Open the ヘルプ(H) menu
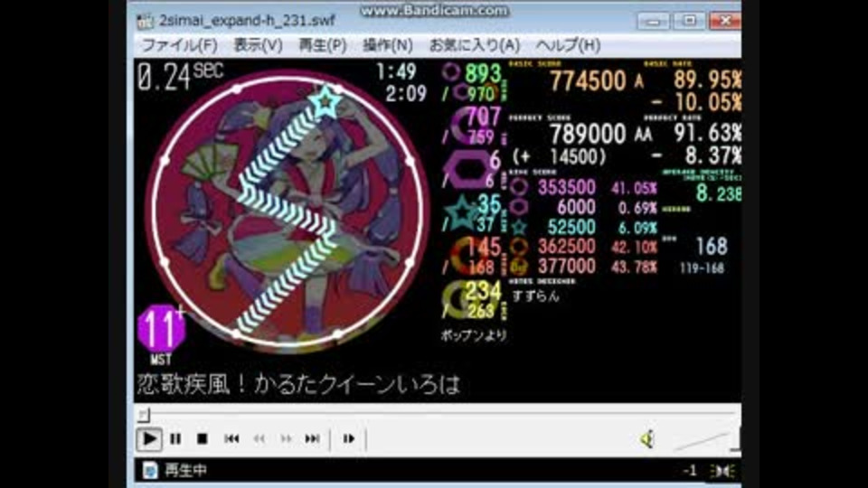Viewport: 868px width, 488px height. coord(568,45)
